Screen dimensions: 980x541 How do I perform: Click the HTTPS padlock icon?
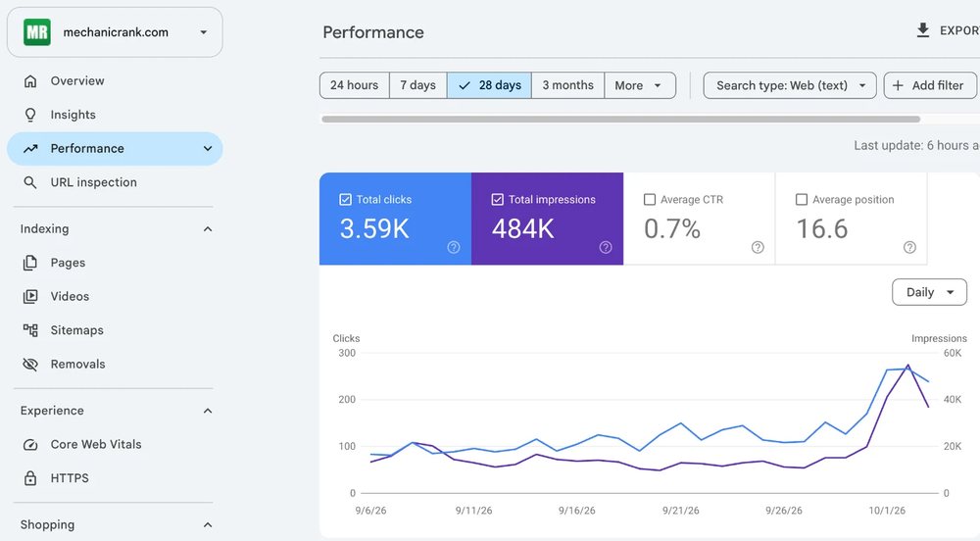(30, 478)
